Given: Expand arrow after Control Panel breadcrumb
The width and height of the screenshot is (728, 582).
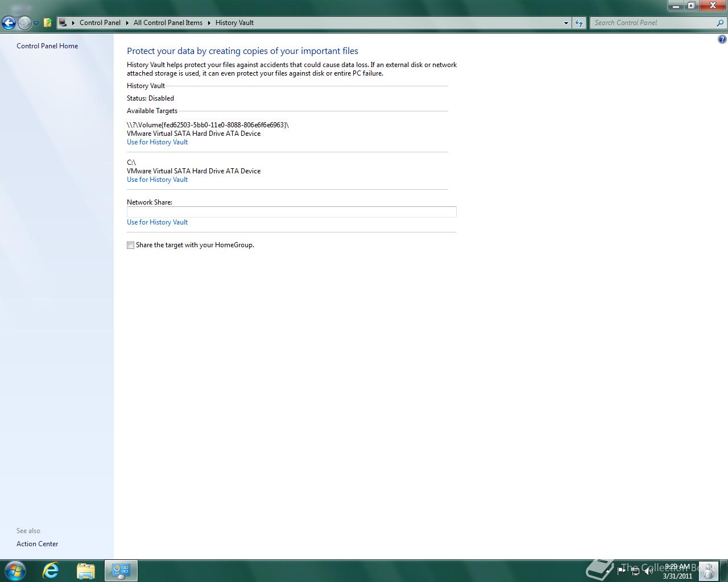Looking at the screenshot, I should point(127,23).
